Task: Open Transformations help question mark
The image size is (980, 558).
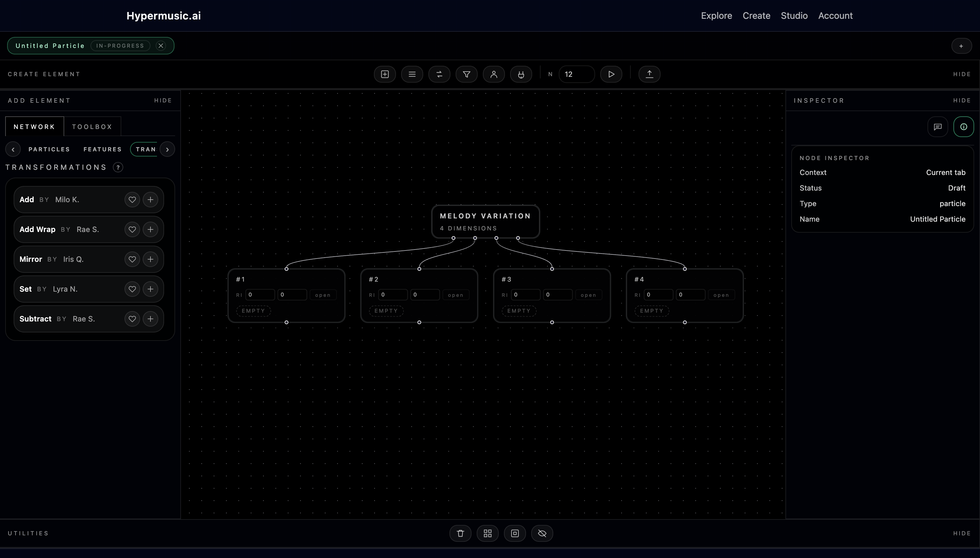Action: [x=118, y=168]
